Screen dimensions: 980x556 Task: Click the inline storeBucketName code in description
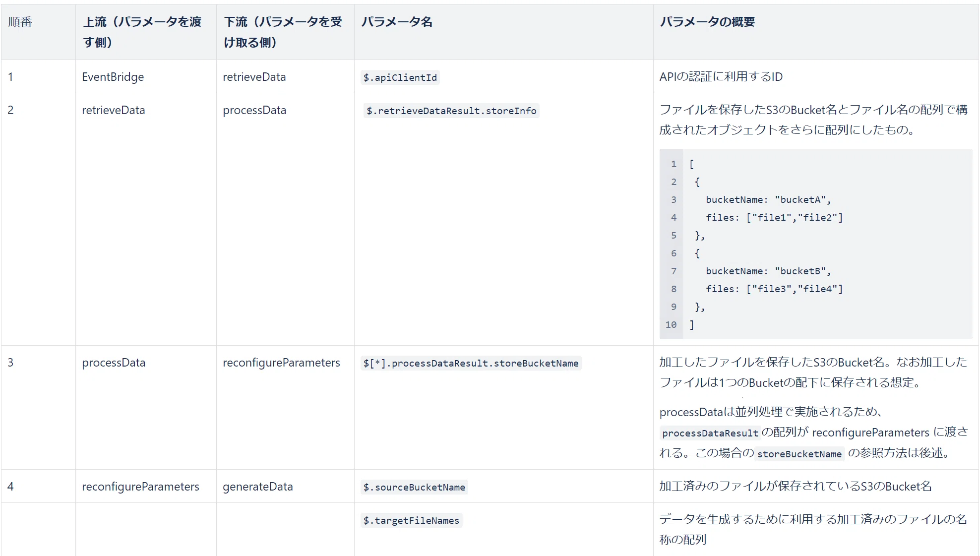pyautogui.click(x=799, y=454)
